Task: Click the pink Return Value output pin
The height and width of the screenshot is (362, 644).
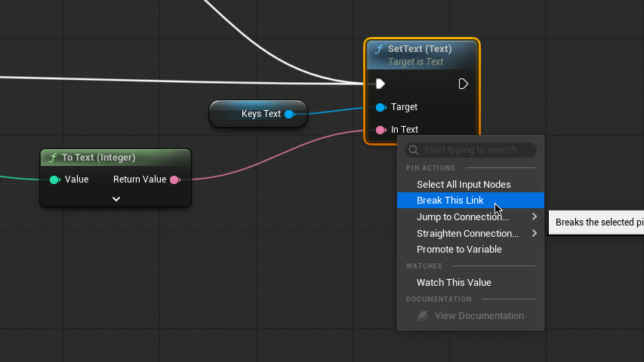Action: (x=174, y=179)
